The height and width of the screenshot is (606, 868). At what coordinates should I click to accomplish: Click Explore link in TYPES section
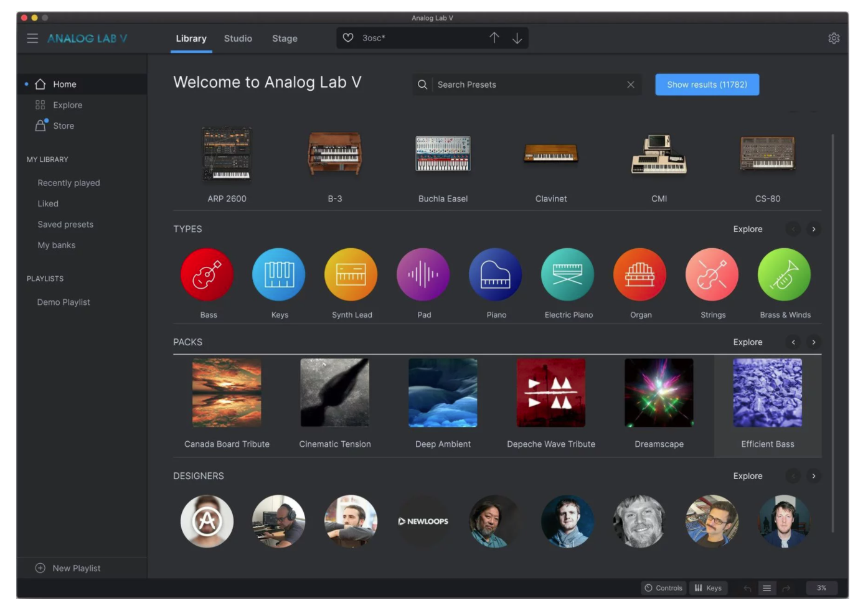(748, 229)
